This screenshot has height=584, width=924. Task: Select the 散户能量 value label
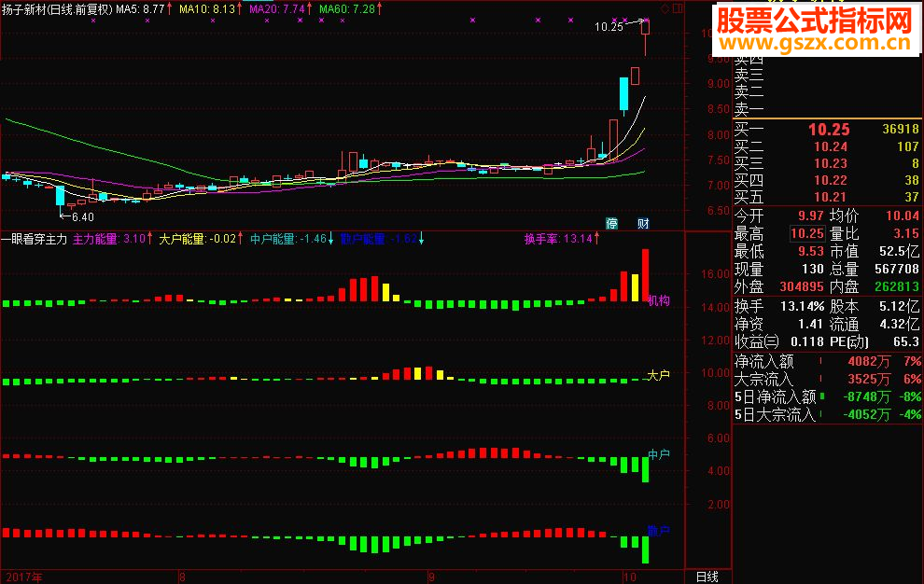tap(382, 239)
